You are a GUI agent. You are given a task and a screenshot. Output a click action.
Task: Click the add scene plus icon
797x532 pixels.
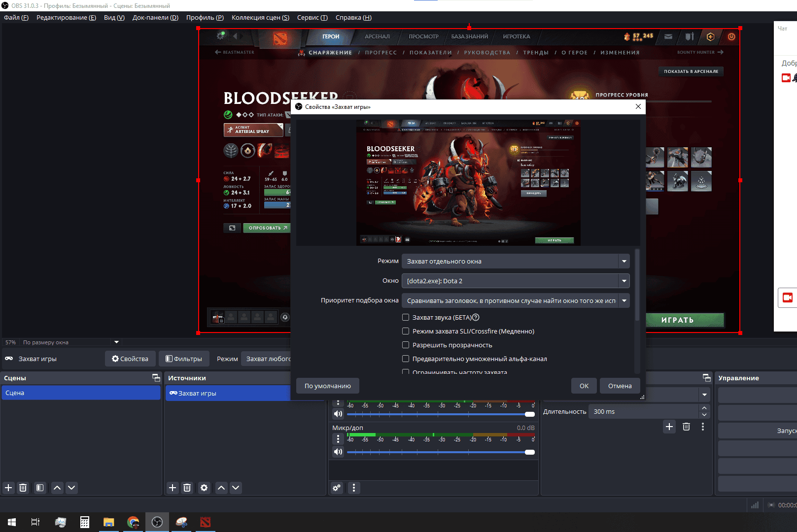(8, 488)
